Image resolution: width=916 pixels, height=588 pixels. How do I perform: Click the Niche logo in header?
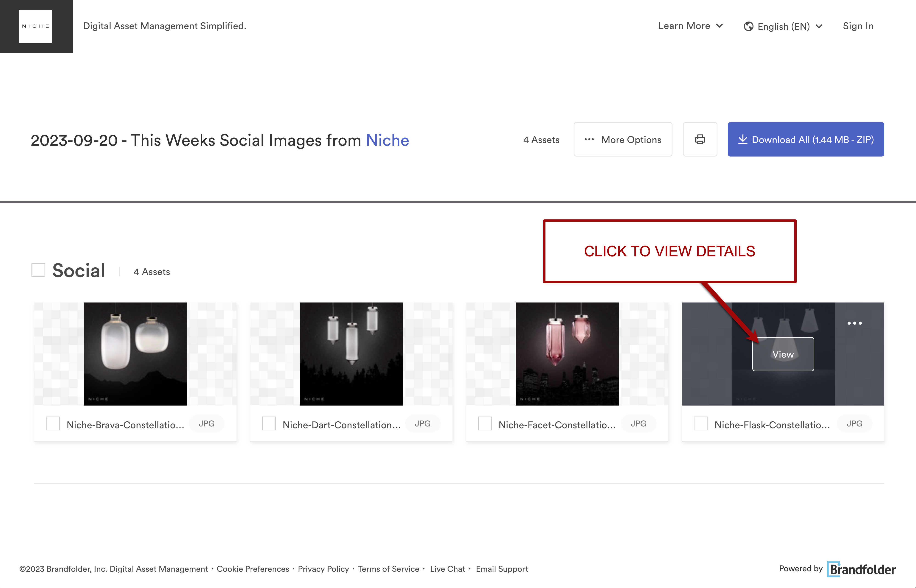tap(36, 26)
